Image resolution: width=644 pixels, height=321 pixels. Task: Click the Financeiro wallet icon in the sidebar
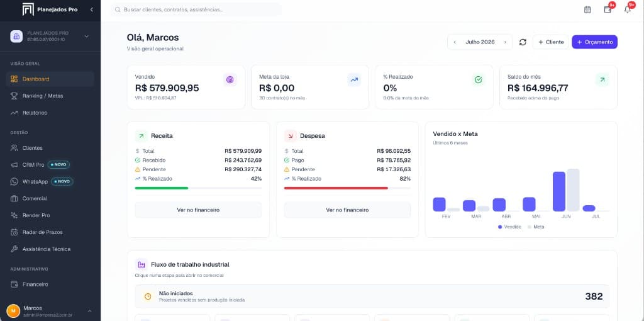click(x=14, y=284)
